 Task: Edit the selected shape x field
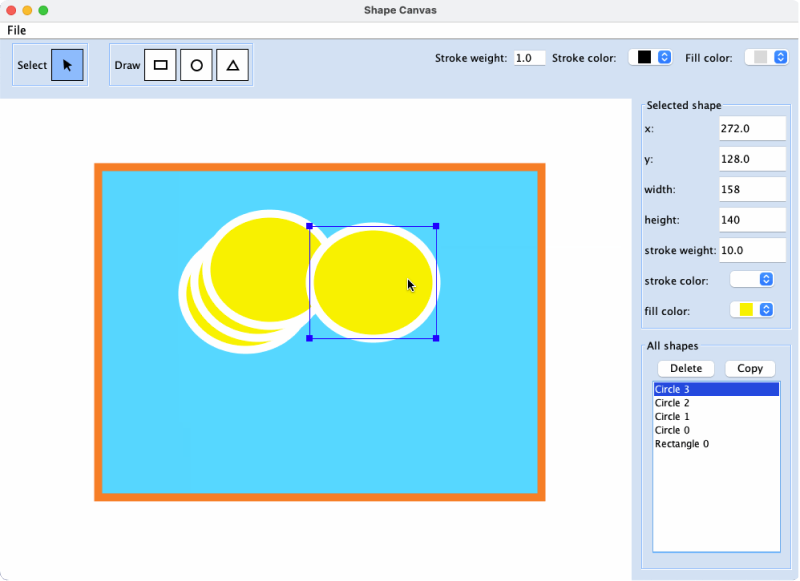(x=752, y=129)
